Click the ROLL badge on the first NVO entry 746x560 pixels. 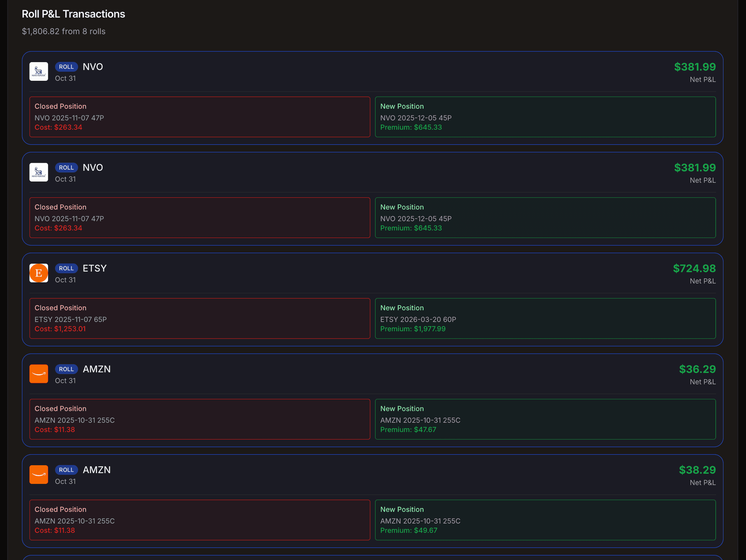(x=66, y=67)
